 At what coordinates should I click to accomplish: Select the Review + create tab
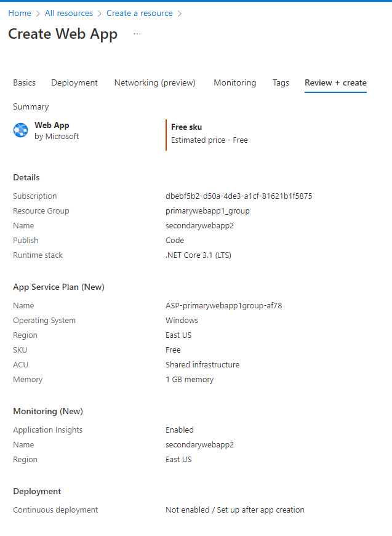(x=335, y=82)
